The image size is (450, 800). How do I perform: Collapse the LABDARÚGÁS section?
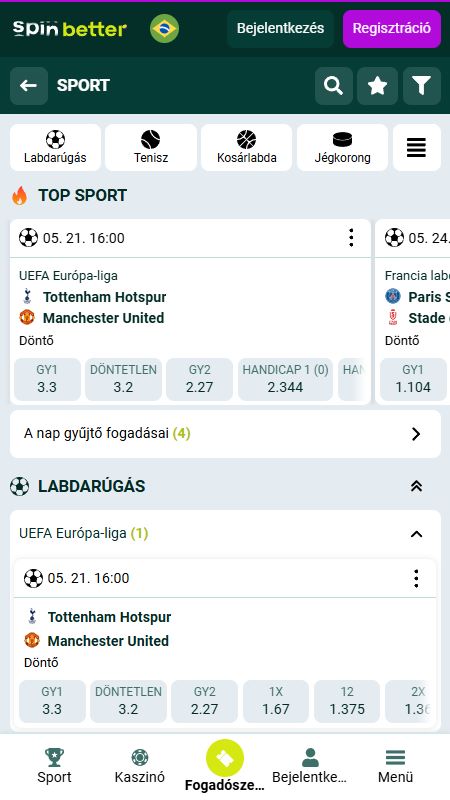(x=416, y=486)
